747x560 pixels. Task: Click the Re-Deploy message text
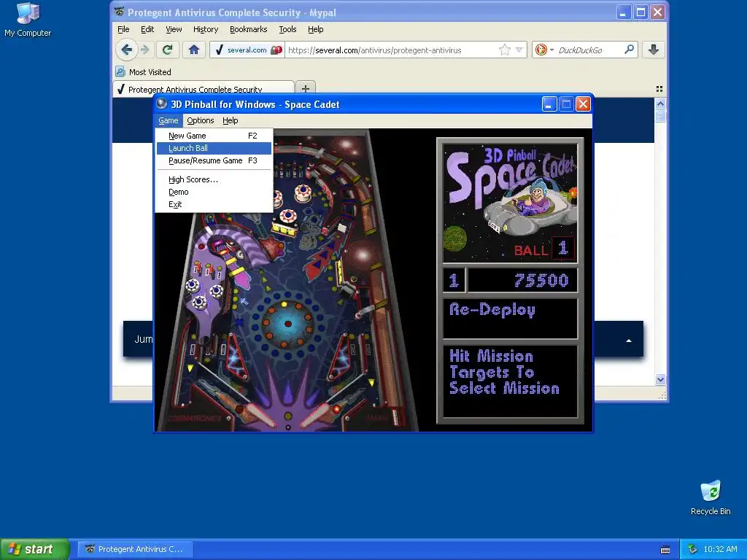point(492,310)
